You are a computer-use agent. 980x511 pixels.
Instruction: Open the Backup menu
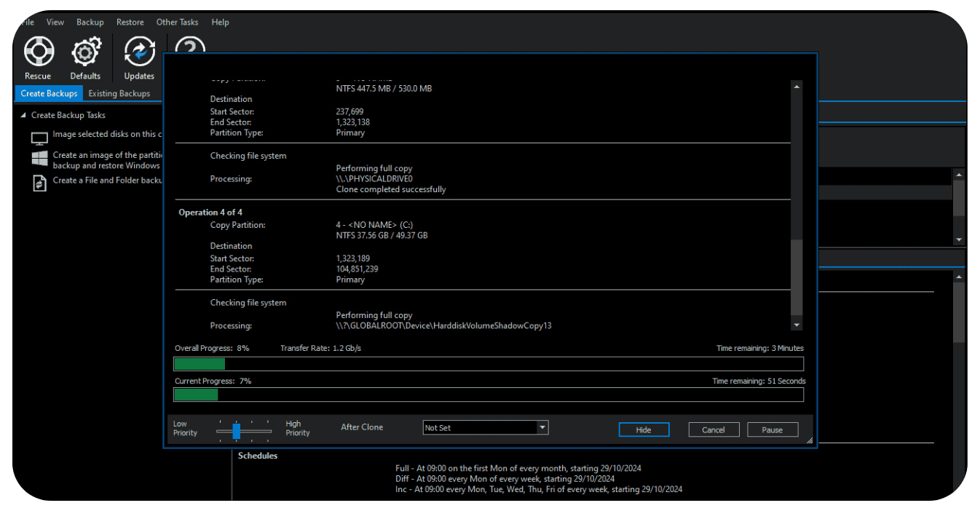(90, 23)
